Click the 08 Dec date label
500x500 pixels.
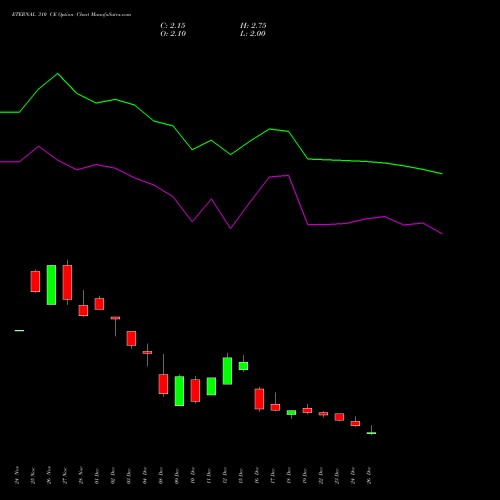click(x=161, y=476)
